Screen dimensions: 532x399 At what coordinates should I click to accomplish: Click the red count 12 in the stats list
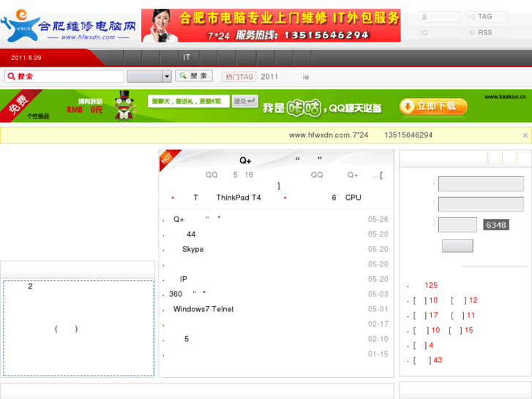point(473,300)
